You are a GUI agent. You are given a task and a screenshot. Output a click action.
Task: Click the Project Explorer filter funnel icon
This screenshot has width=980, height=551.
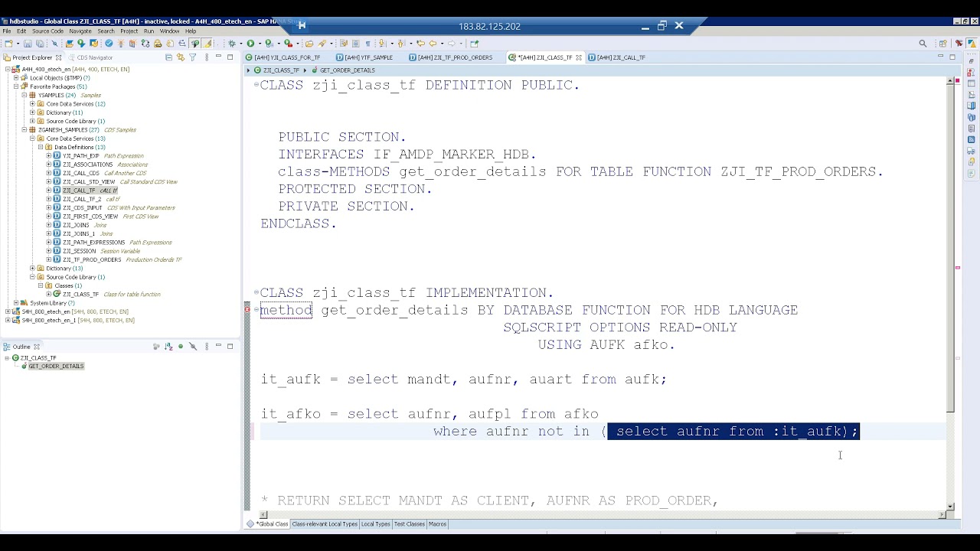coord(193,57)
